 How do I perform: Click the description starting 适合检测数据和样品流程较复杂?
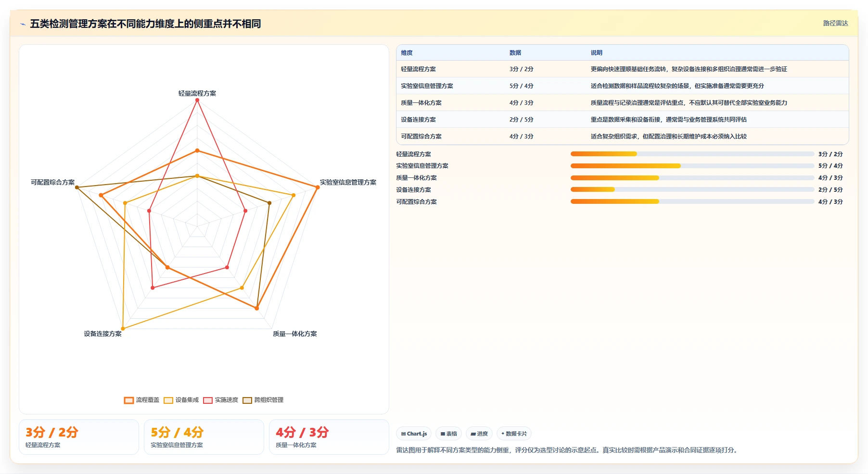[677, 86]
